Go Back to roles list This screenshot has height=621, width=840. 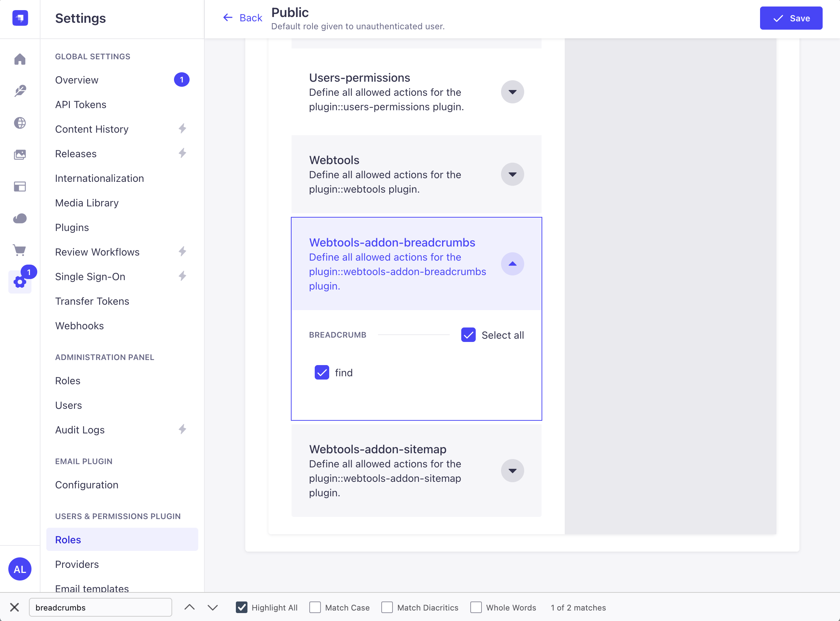point(242,18)
